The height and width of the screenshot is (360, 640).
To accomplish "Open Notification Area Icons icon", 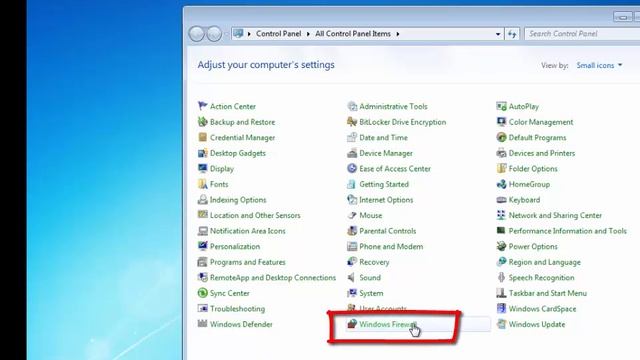I will (x=202, y=231).
